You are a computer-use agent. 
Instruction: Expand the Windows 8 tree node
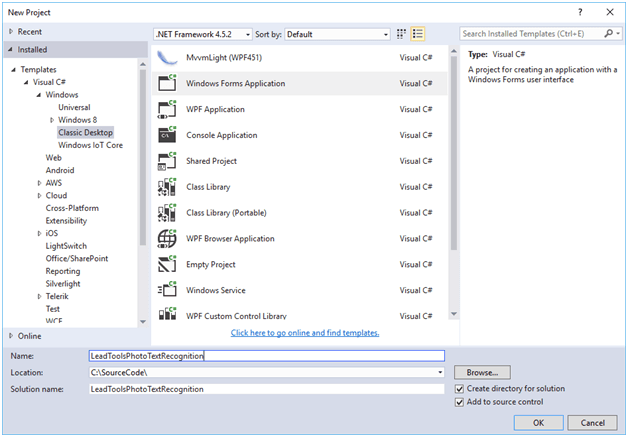52,120
